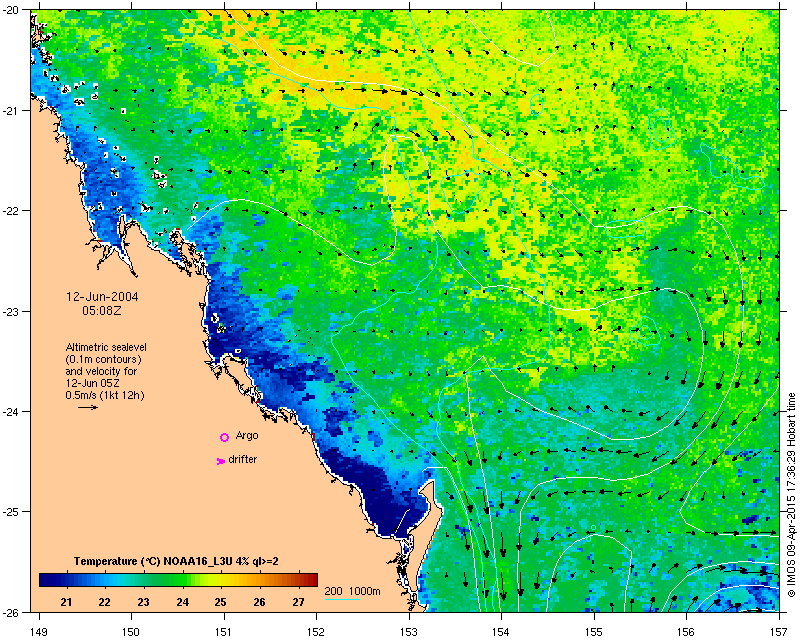Click the magenta Argo circle marker

click(224, 437)
